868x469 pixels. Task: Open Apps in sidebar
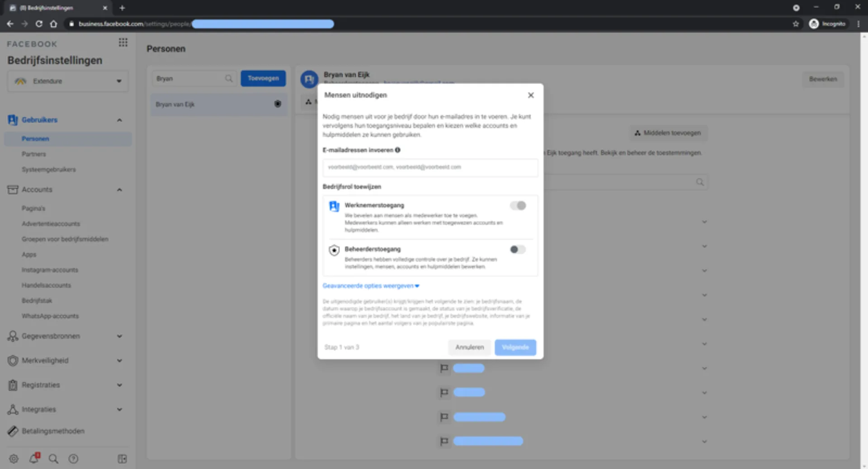point(29,255)
